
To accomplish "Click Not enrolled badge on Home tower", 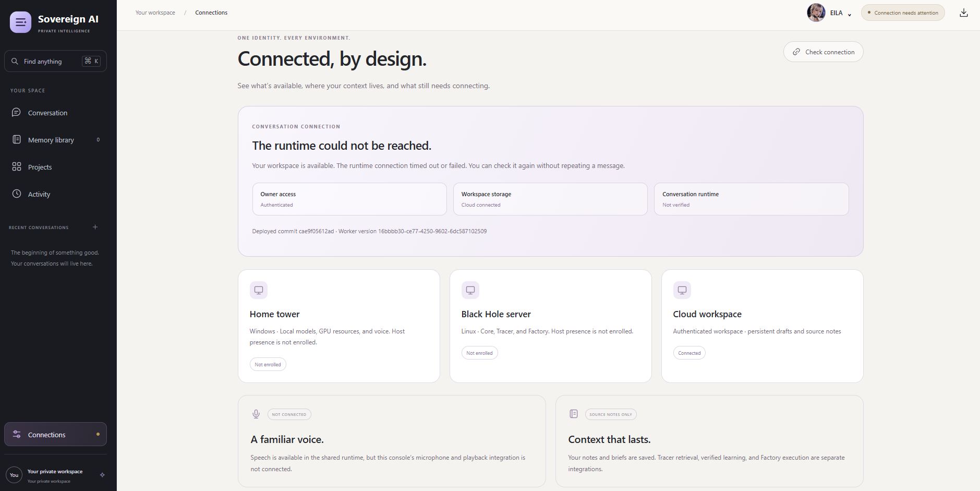I will coord(268,364).
